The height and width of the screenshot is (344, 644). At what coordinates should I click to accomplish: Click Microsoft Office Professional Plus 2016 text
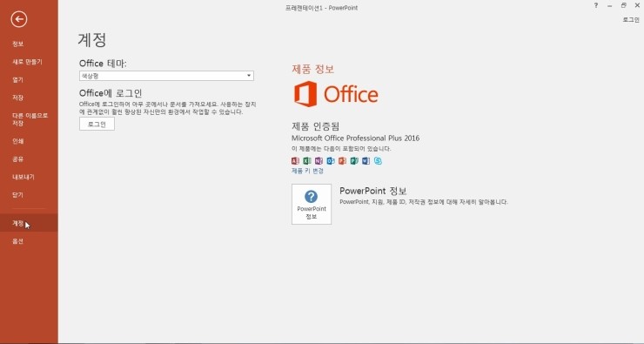[x=355, y=138]
